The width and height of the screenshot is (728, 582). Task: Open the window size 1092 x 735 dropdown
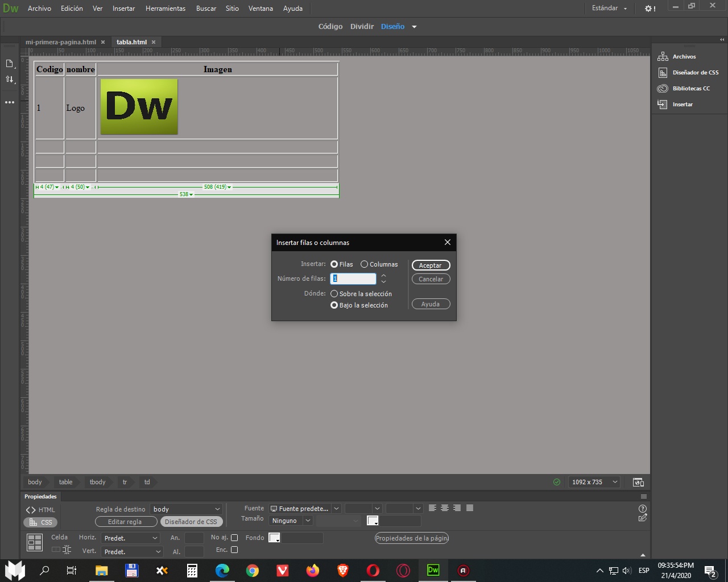coord(594,482)
